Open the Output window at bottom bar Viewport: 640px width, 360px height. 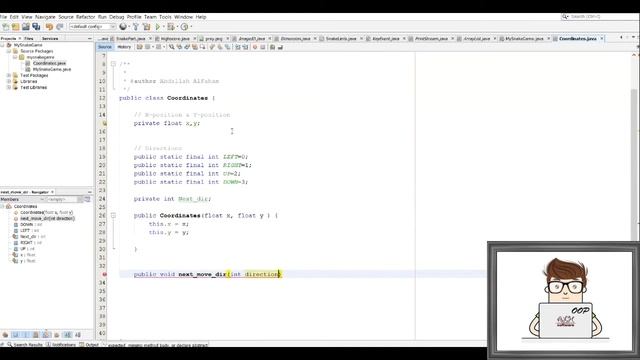89,345
